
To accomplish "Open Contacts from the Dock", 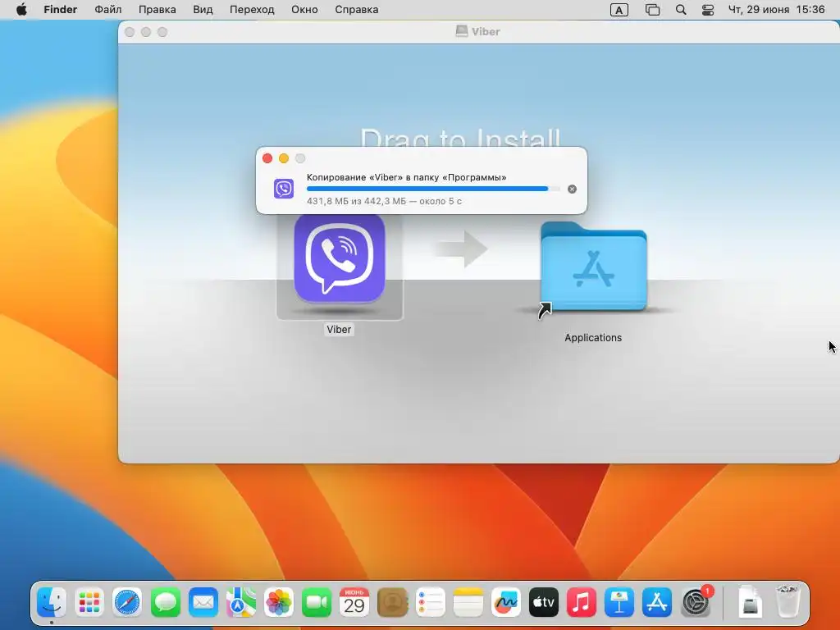I will tap(392, 603).
